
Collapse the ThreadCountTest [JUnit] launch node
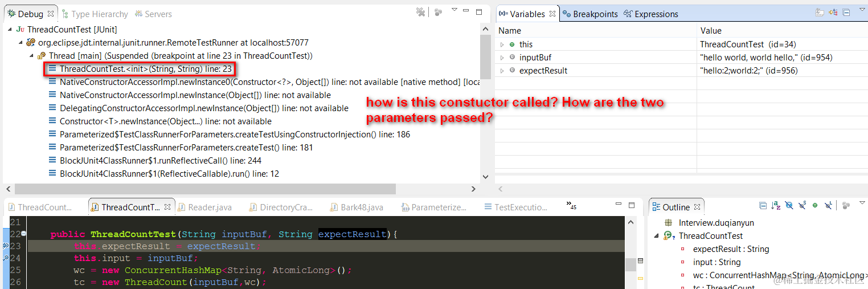tap(10, 29)
